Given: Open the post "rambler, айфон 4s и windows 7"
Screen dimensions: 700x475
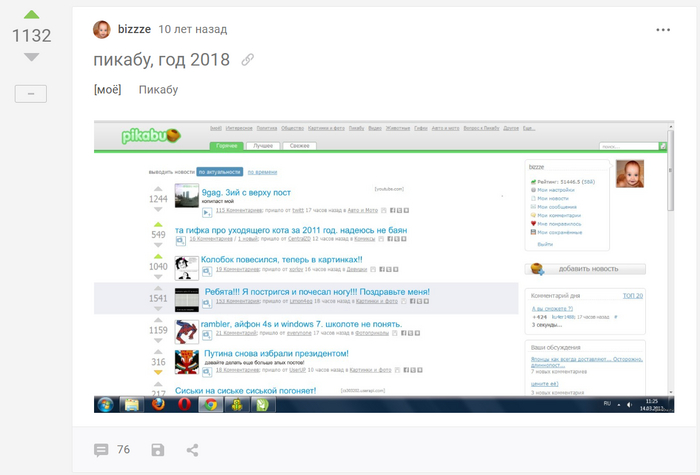Looking at the screenshot, I should click(301, 324).
